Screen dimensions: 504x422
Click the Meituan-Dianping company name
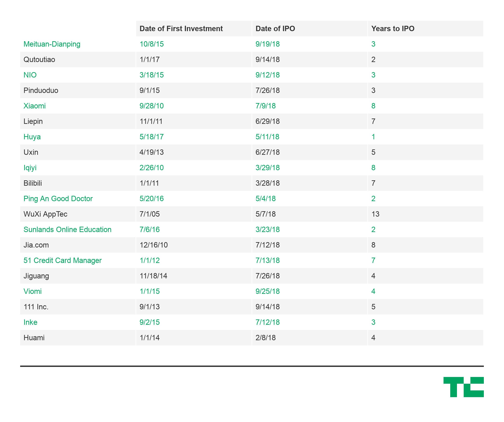click(x=52, y=44)
